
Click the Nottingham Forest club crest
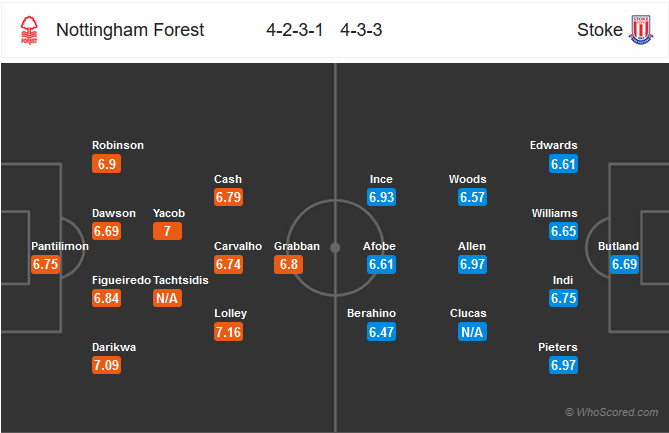[29, 30]
